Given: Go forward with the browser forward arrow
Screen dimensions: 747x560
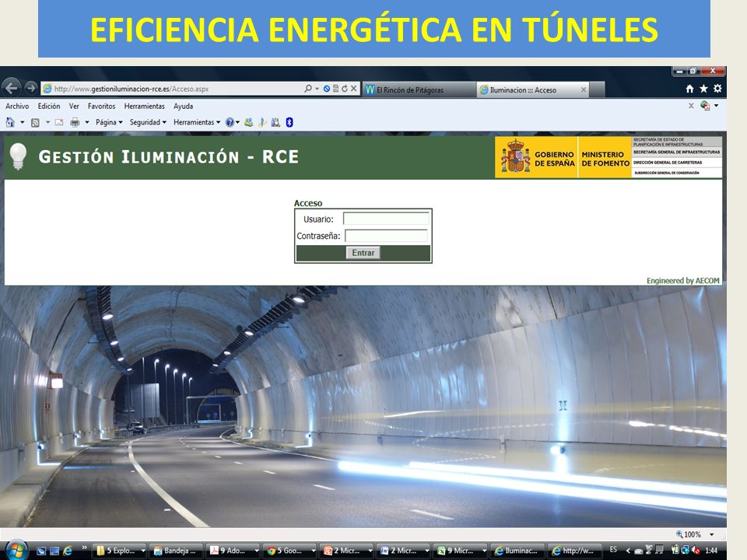Looking at the screenshot, I should coord(31,88).
